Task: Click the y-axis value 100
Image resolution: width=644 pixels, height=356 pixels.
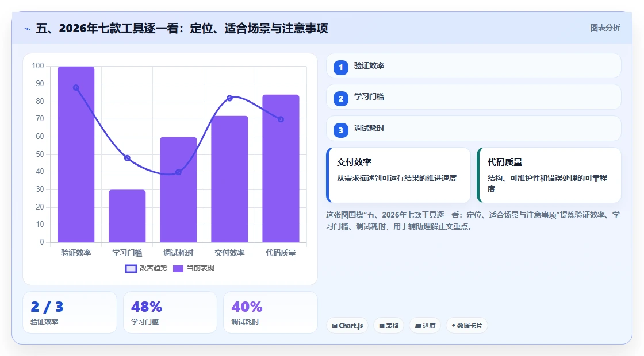Action: [x=38, y=66]
